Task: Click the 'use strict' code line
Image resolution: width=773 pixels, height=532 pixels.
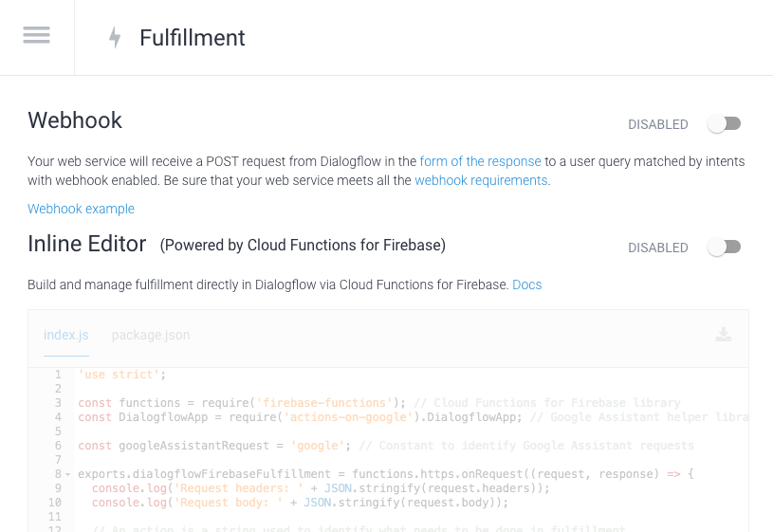Action: [121, 375]
